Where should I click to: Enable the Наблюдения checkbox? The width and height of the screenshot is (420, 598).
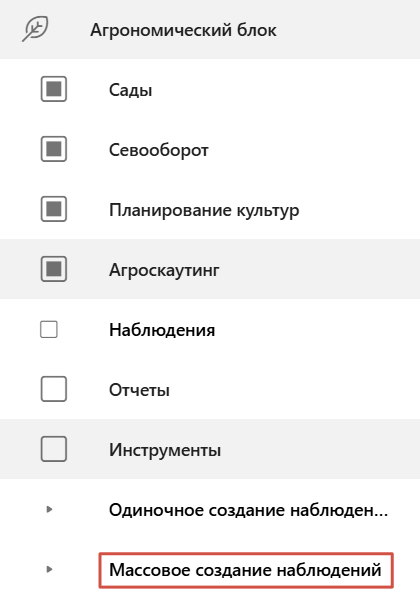click(x=49, y=330)
